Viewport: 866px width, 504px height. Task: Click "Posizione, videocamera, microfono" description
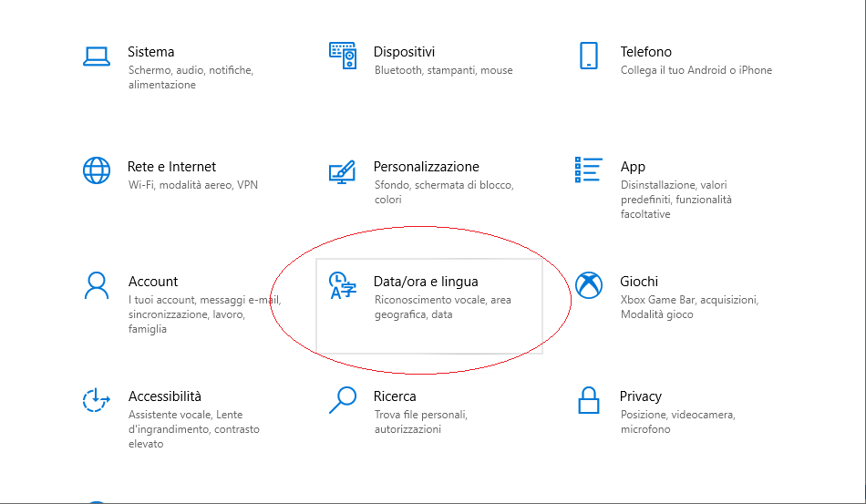coord(677,422)
